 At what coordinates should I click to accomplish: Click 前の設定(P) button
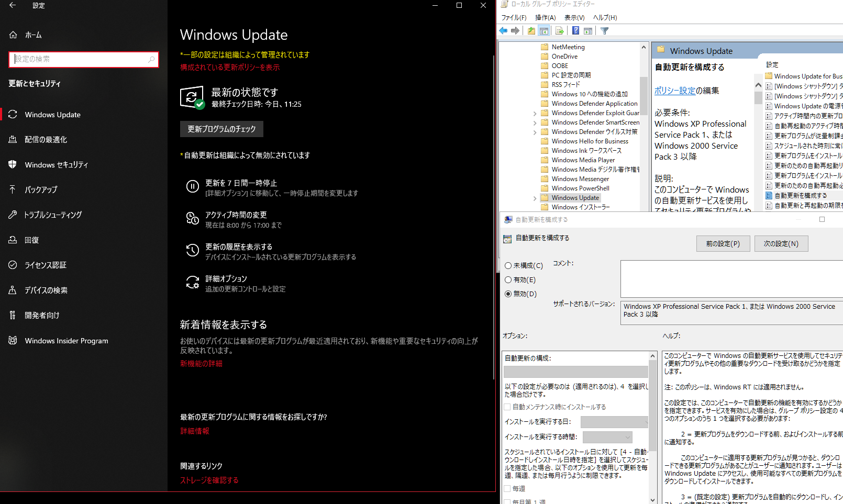[723, 244]
